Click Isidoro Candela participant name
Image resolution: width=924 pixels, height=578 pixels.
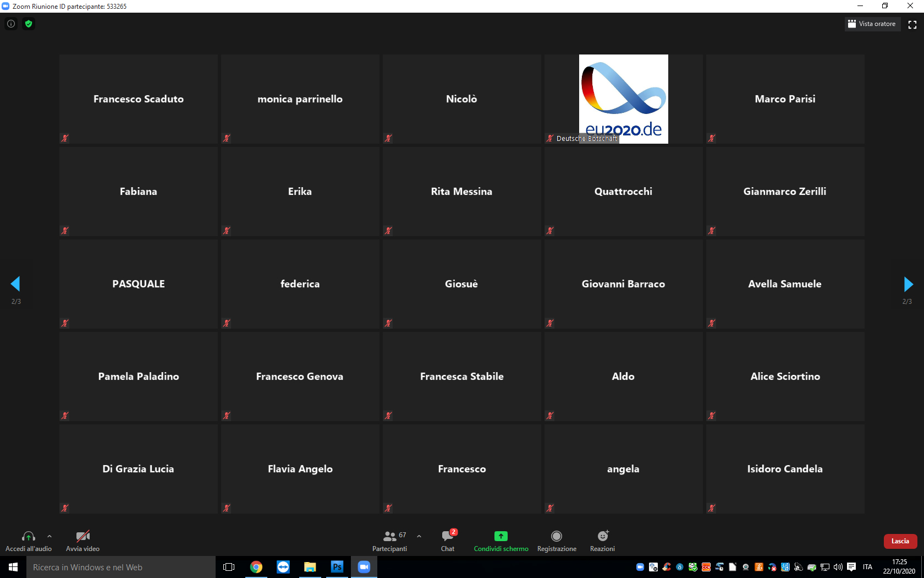(785, 469)
